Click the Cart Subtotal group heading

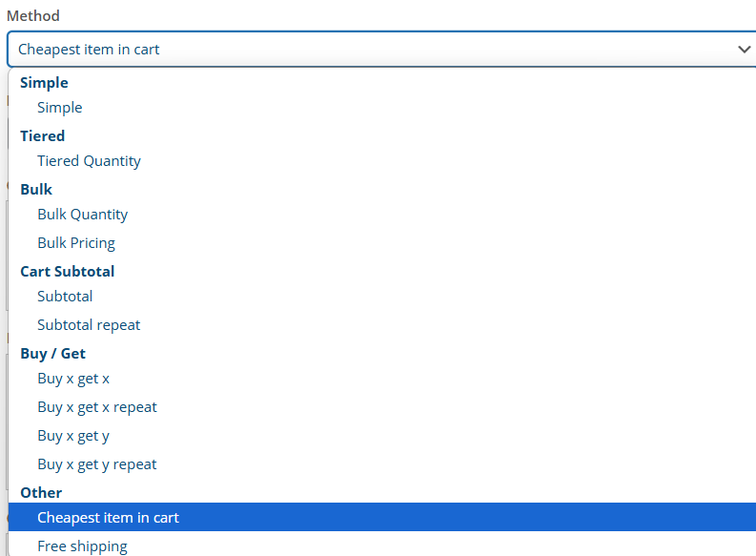(68, 272)
